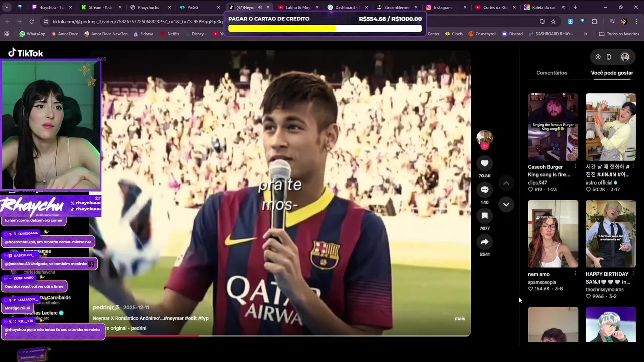Seek in the video using the progress bar
Screen dimensions: 644x362
[x=280, y=335]
